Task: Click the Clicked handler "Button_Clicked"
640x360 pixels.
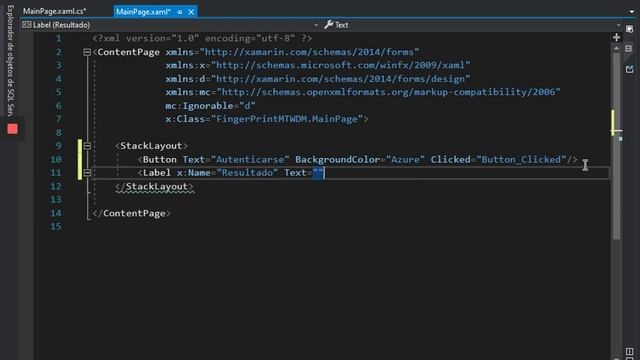Action: tap(521, 160)
